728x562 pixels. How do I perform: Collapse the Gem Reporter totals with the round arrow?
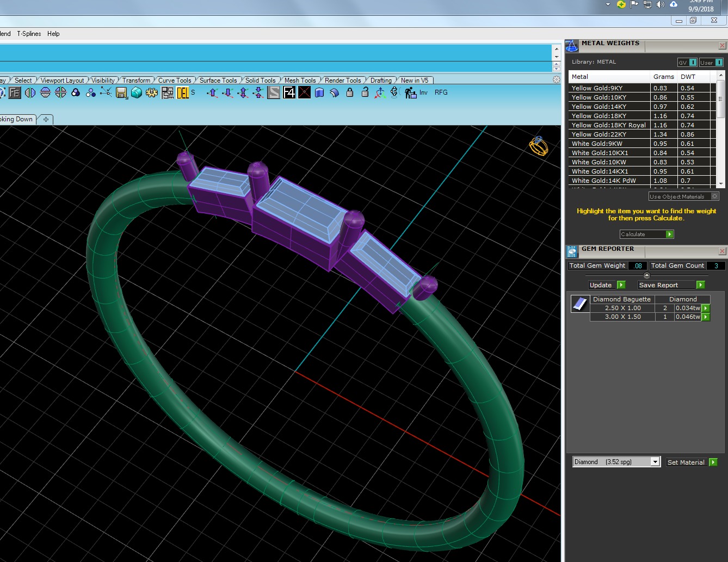click(x=646, y=275)
